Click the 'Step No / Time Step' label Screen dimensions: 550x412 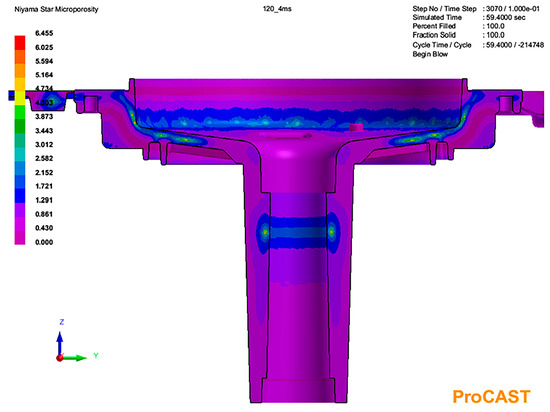(444, 9)
